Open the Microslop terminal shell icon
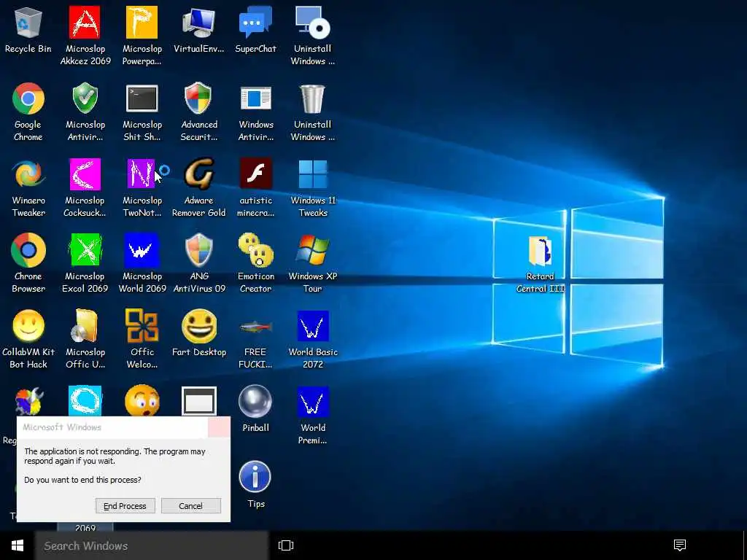This screenshot has width=747, height=560. 142,98
